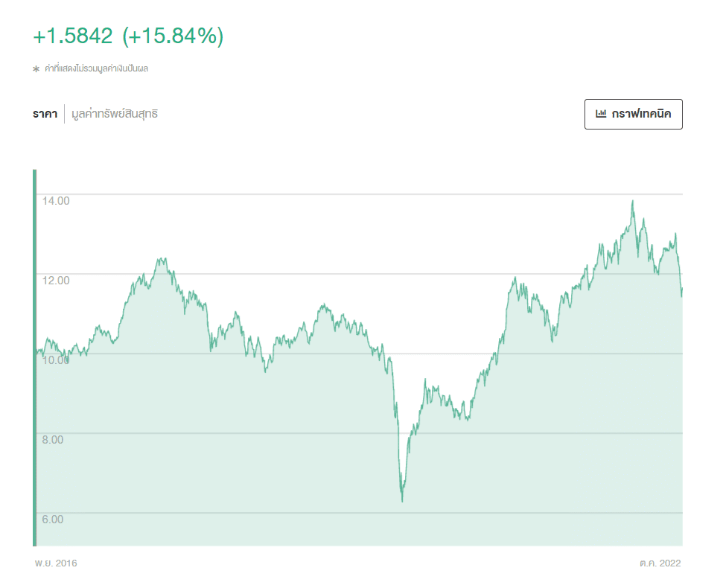
Task: Click the พ.ย. 2016 start date label
Action: click(56, 563)
